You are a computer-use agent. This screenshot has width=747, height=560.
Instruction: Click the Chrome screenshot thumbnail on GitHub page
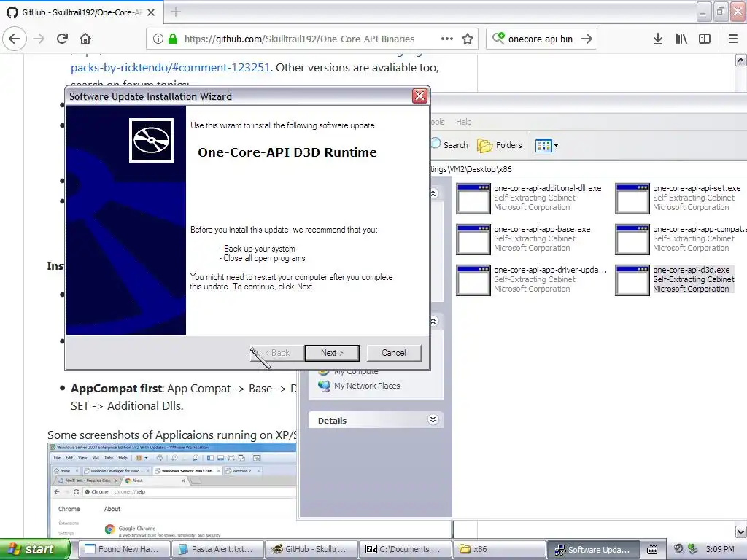pos(172,490)
